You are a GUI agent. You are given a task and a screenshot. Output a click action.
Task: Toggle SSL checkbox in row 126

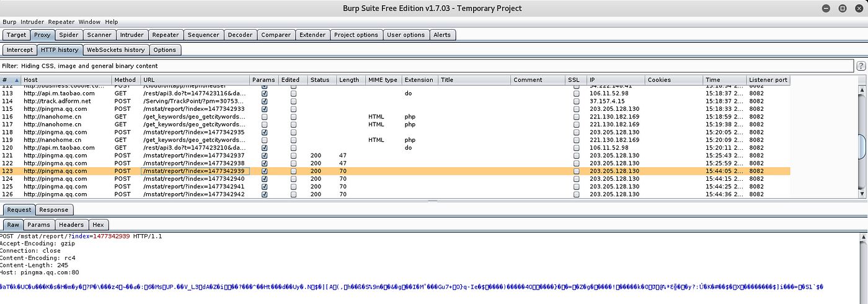pos(577,194)
